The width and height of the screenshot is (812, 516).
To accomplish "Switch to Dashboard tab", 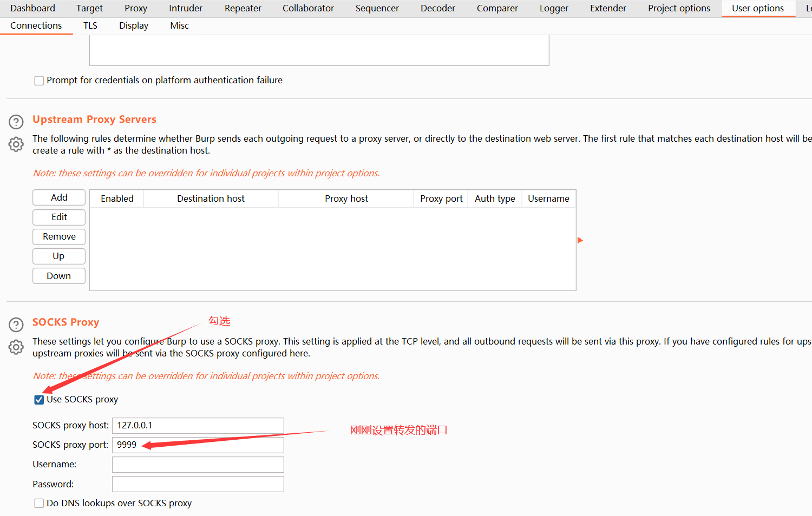I will 32,8.
